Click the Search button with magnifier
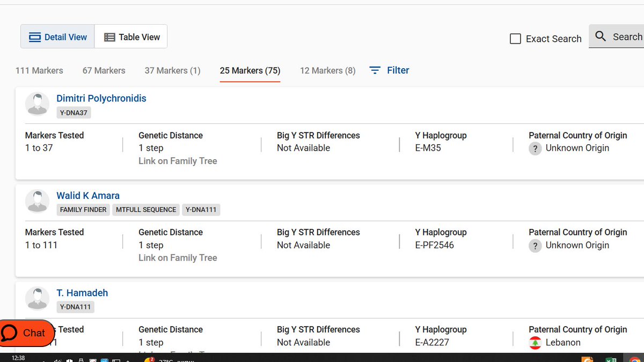 (x=617, y=36)
